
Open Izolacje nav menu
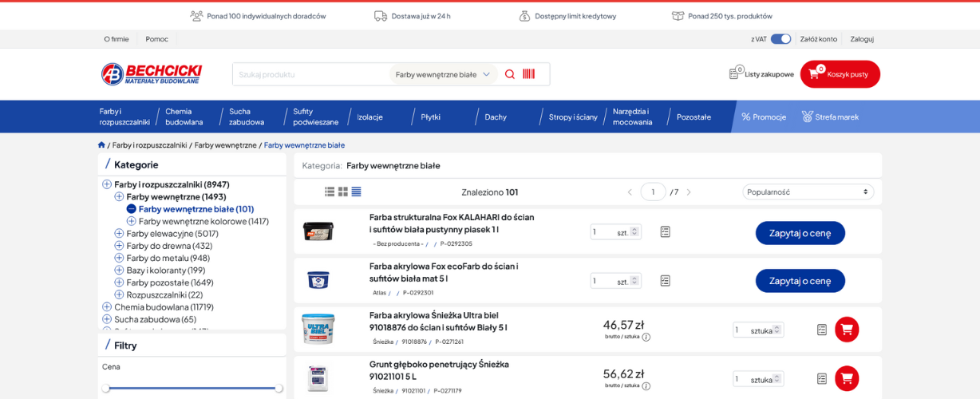point(370,117)
